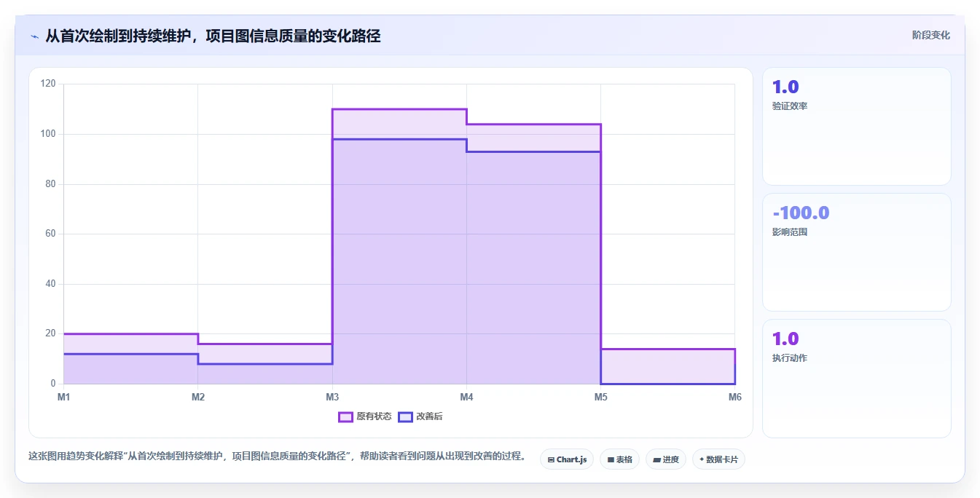Screen dimensions: 980x498
Task: Click the M1 axis label
Action: pos(63,397)
